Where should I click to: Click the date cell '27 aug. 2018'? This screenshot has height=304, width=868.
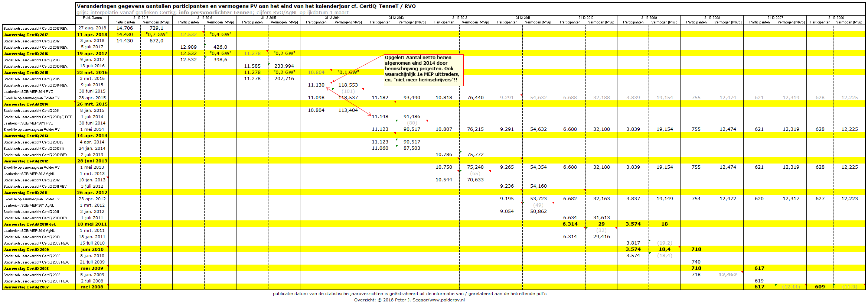pos(92,28)
